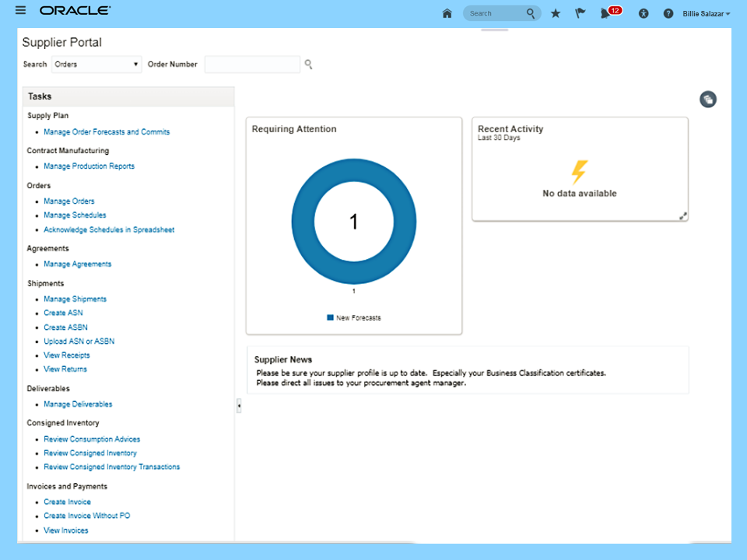The image size is (747, 560).
Task: Open the Watchlist flag icon
Action: pyautogui.click(x=580, y=13)
